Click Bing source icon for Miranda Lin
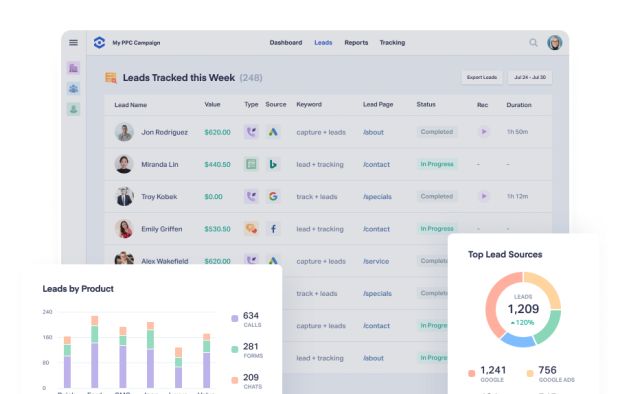618x394 pixels. (x=273, y=164)
